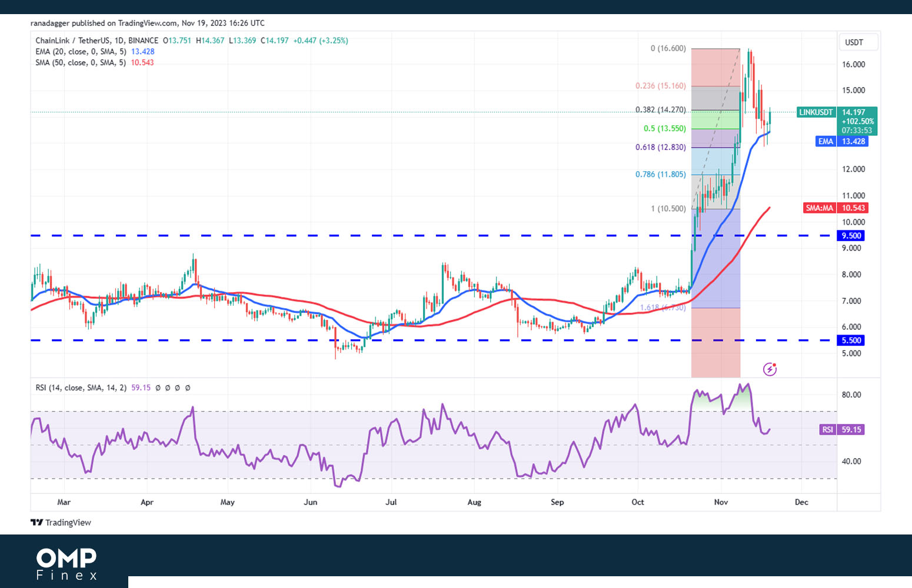Screen dimensions: 912x588
Task: Click the Jul label on time axis
Action: 391,502
